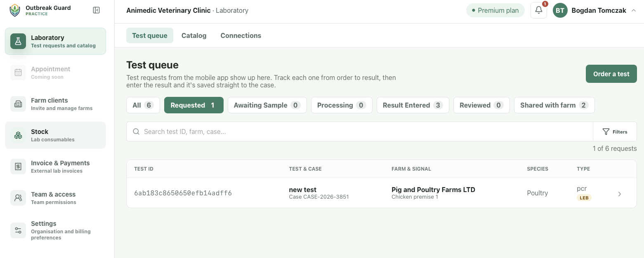Click the Poultry species cell
The image size is (644, 258).
pyautogui.click(x=538, y=193)
